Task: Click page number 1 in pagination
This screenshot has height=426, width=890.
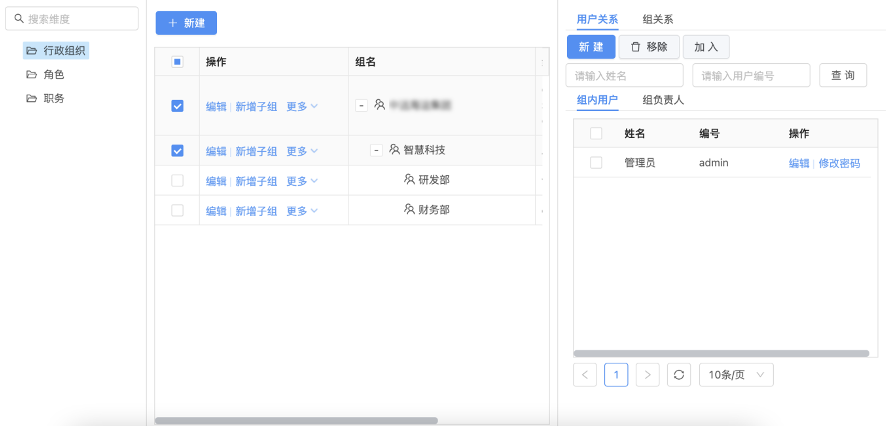Action: tap(616, 375)
